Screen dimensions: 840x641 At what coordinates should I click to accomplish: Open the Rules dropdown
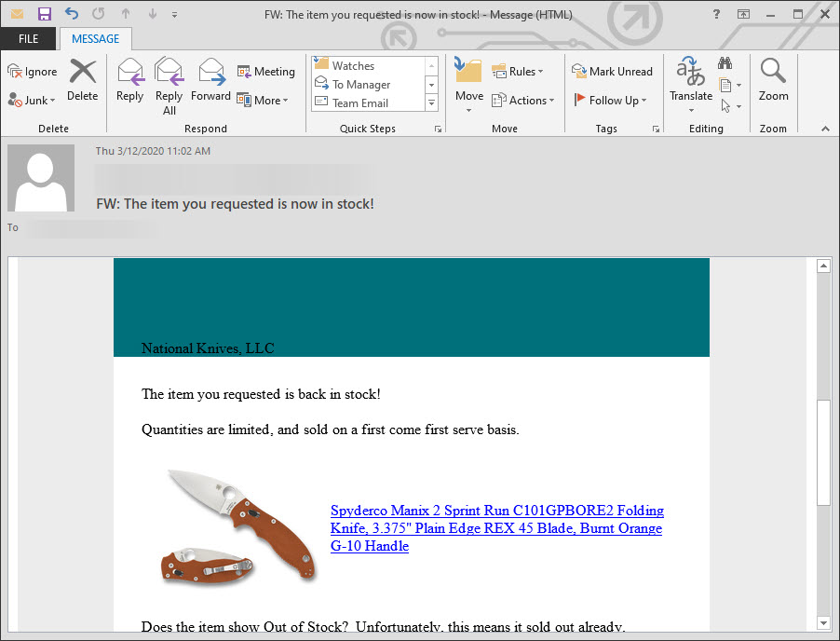[x=518, y=72]
